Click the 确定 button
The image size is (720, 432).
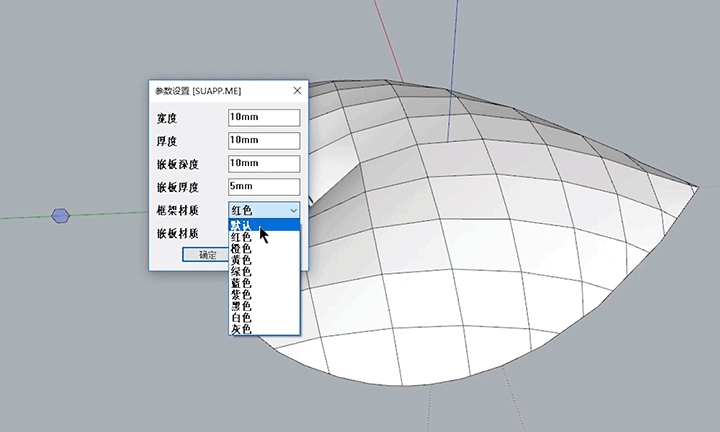(206, 255)
